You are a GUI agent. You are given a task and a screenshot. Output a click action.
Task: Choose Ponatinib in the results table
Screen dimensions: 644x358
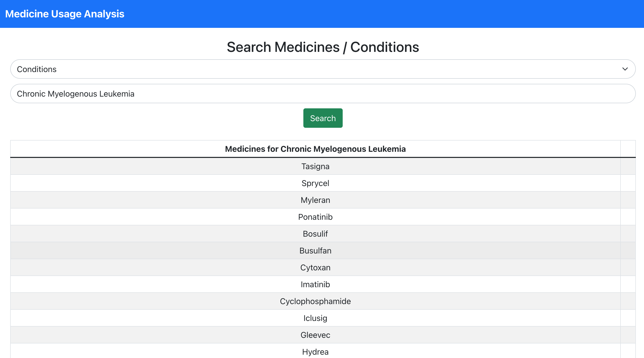pyautogui.click(x=315, y=217)
